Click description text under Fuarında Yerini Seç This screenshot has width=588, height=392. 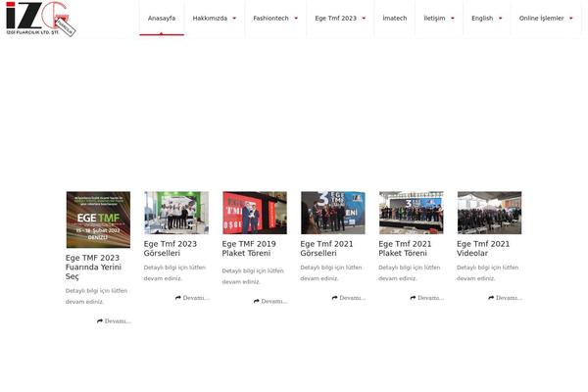96,296
